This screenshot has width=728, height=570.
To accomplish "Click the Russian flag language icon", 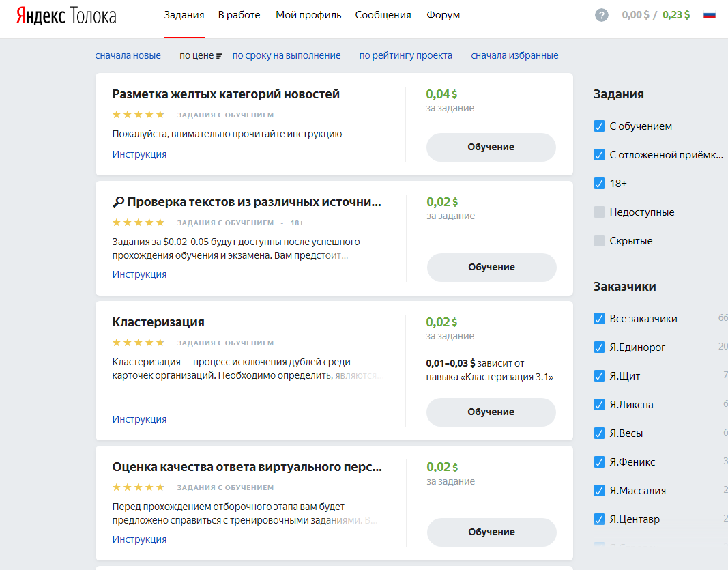I will [709, 15].
